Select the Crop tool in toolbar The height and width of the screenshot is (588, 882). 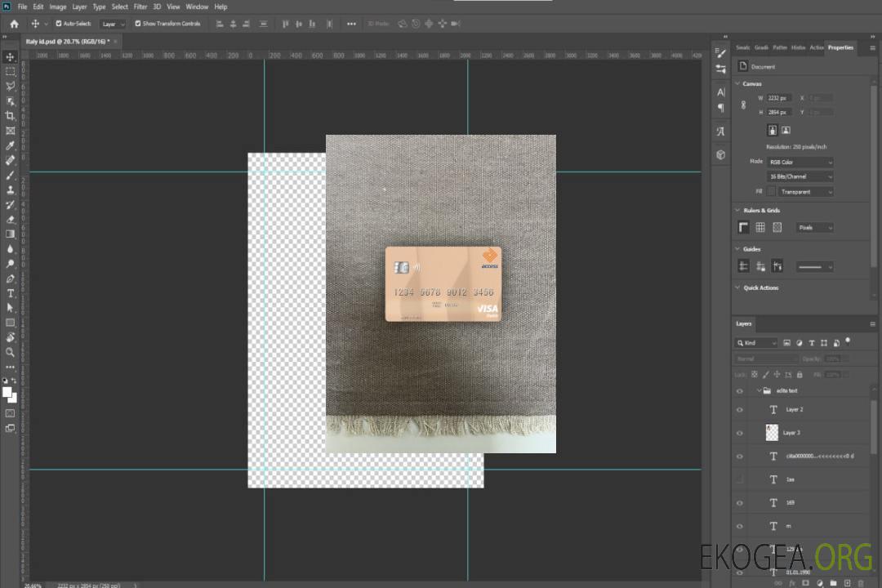(x=10, y=116)
